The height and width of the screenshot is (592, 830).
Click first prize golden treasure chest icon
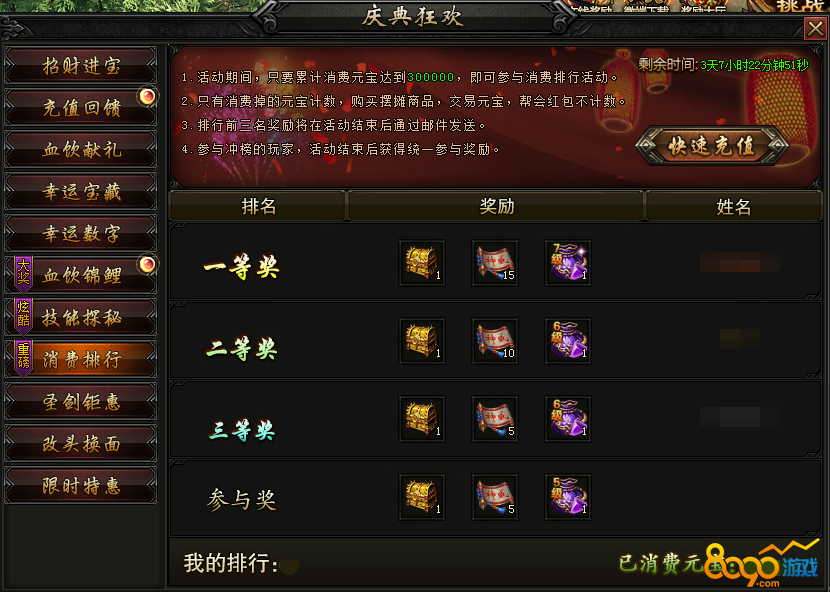(x=422, y=263)
